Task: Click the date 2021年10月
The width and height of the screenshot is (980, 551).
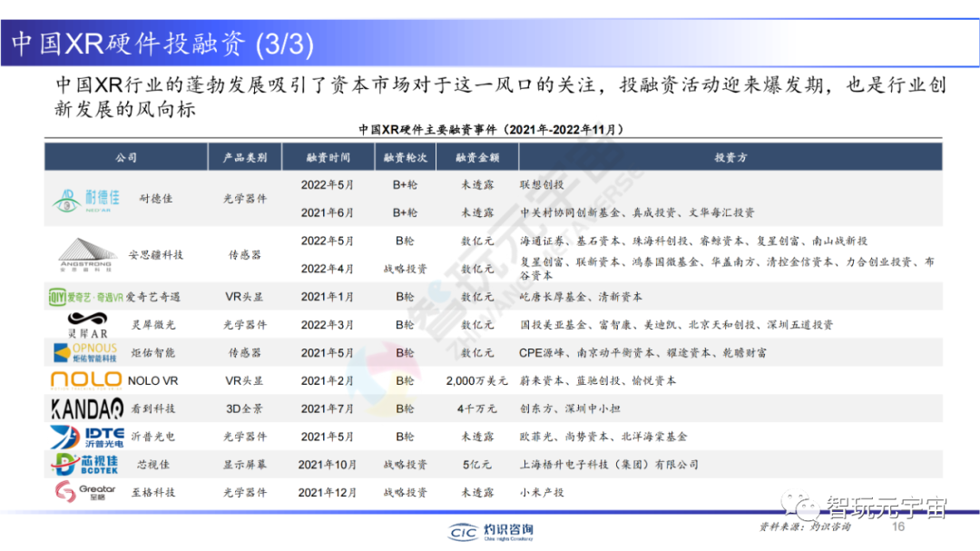Action: click(328, 465)
